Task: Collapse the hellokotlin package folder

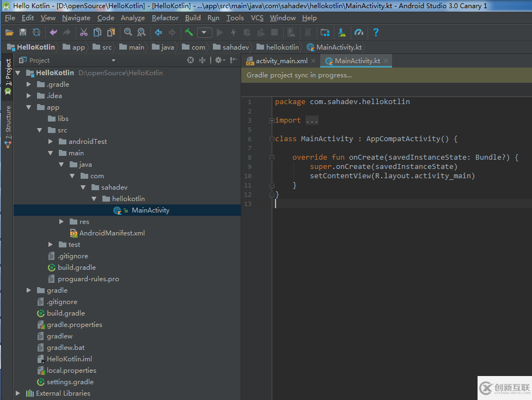Action: [94, 198]
